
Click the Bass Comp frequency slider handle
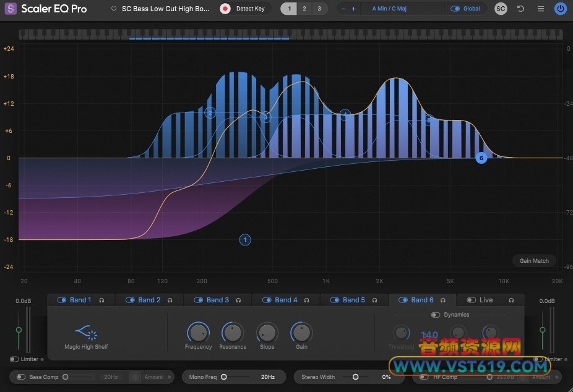[x=66, y=377]
